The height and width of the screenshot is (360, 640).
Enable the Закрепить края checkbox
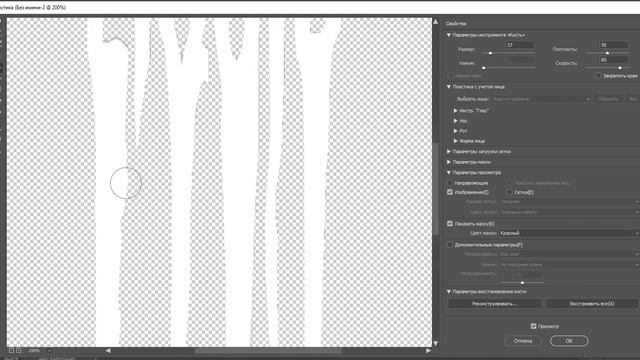coord(598,76)
